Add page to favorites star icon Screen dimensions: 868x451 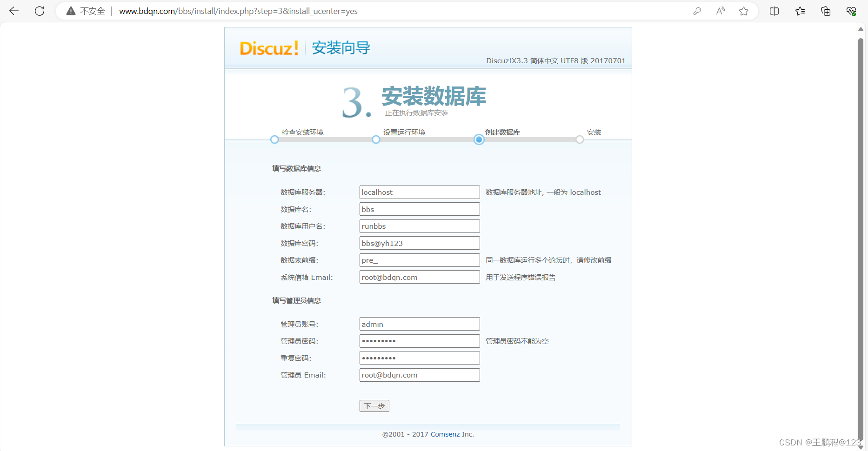pos(744,11)
